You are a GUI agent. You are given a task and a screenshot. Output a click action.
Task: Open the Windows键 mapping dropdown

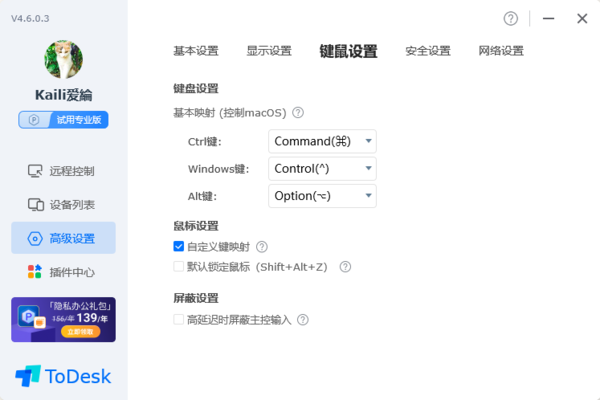322,168
